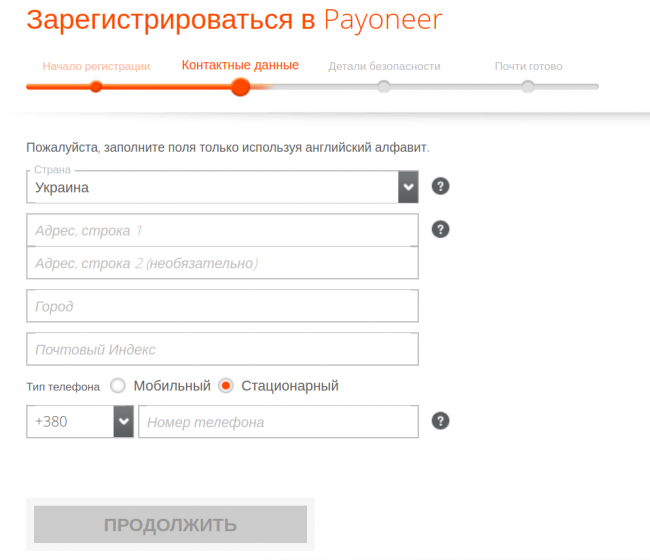650x560 pixels.
Task: Click the large active progress step dot
Action: tap(240, 87)
